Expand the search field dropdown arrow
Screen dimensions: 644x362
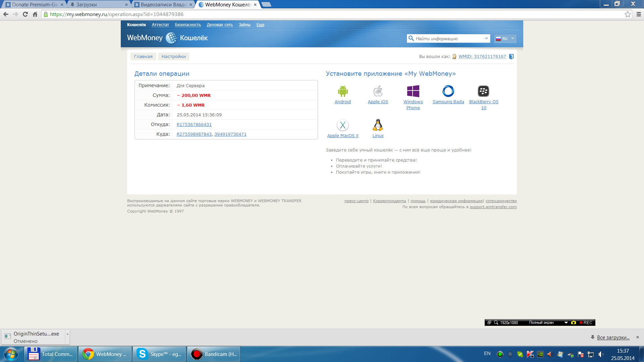coord(486,39)
